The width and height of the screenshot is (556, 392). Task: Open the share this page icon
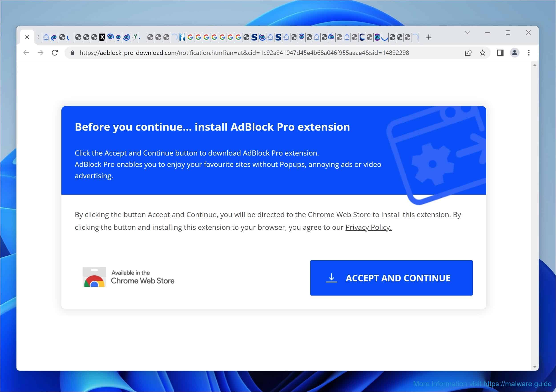click(468, 53)
